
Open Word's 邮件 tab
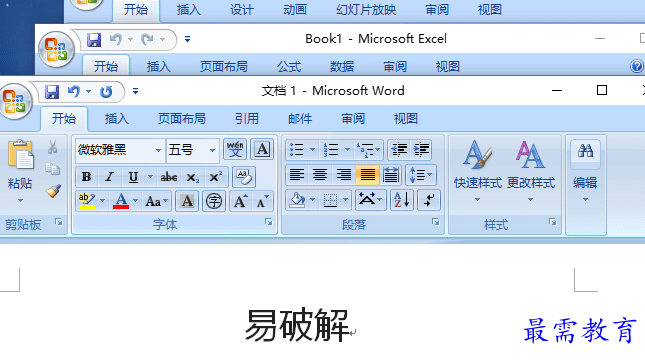point(299,119)
